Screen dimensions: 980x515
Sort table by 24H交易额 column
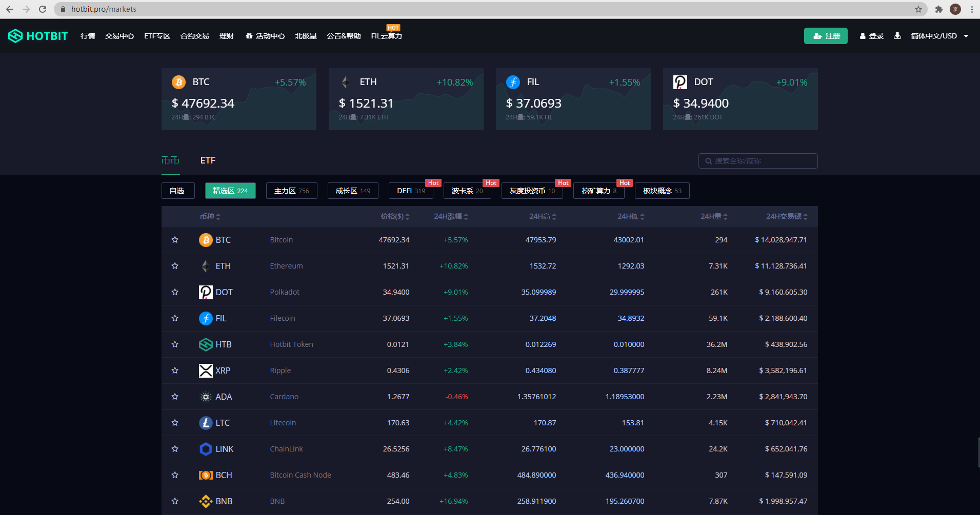tap(787, 216)
